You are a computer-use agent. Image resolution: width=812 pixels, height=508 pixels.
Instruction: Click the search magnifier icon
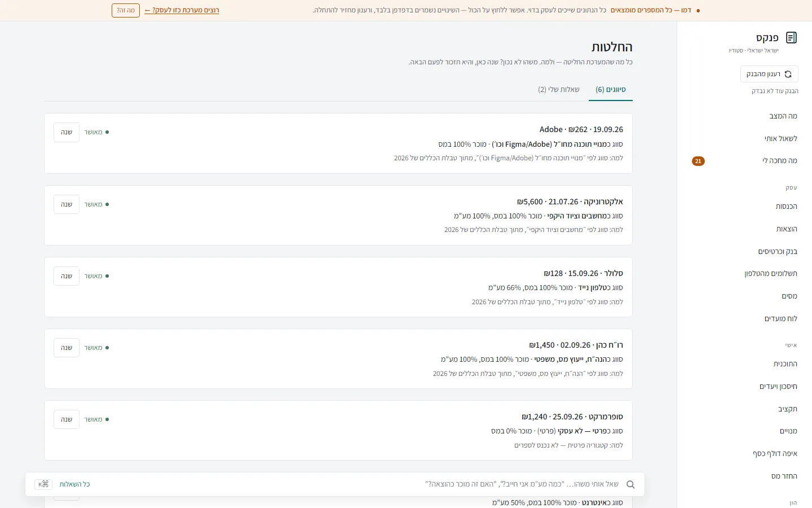pos(630,484)
